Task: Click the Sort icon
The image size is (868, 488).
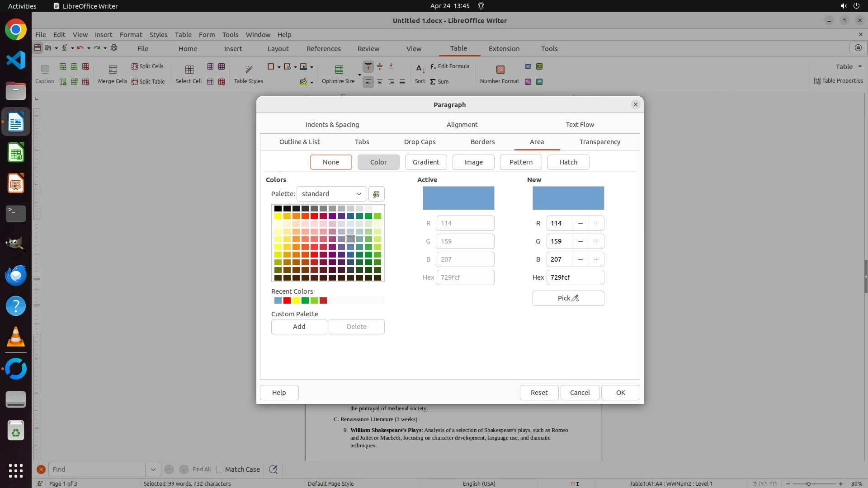Action: tap(420, 70)
